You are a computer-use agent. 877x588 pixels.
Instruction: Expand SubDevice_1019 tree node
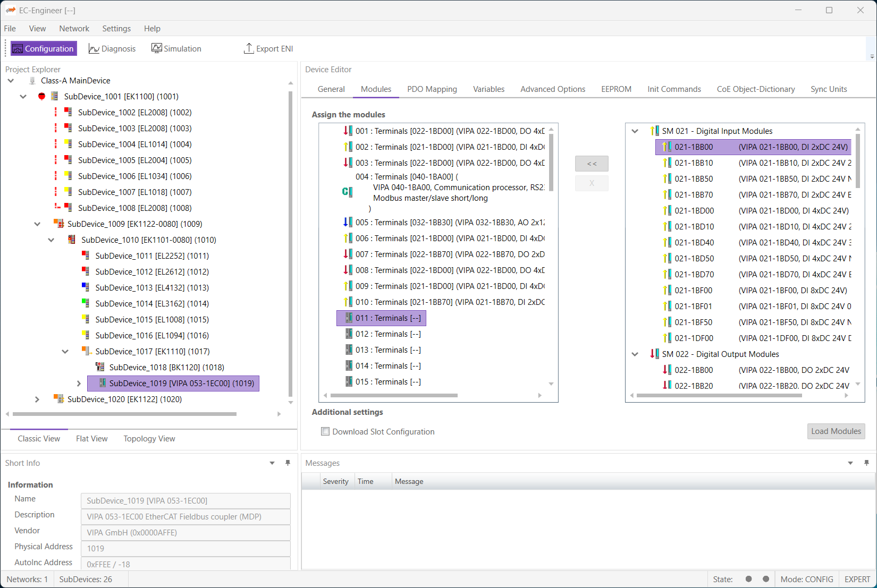79,383
